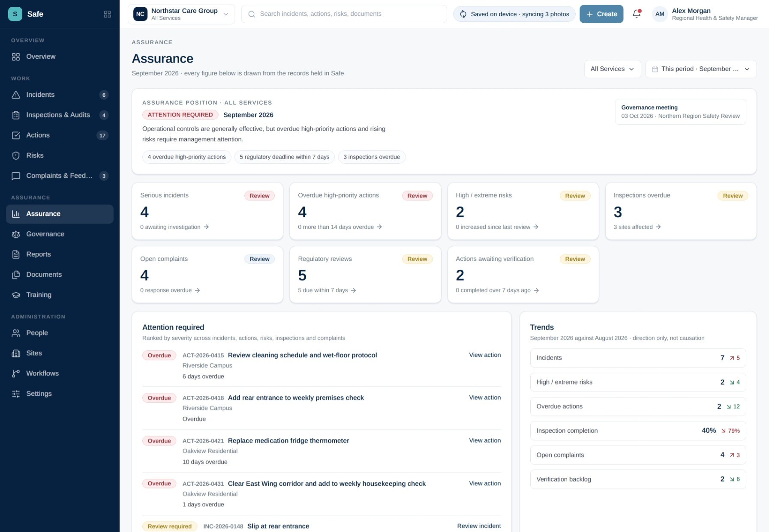Image resolution: width=769 pixels, height=532 pixels.
Task: Open the Alex Morgan profile avatar
Action: [x=660, y=14]
